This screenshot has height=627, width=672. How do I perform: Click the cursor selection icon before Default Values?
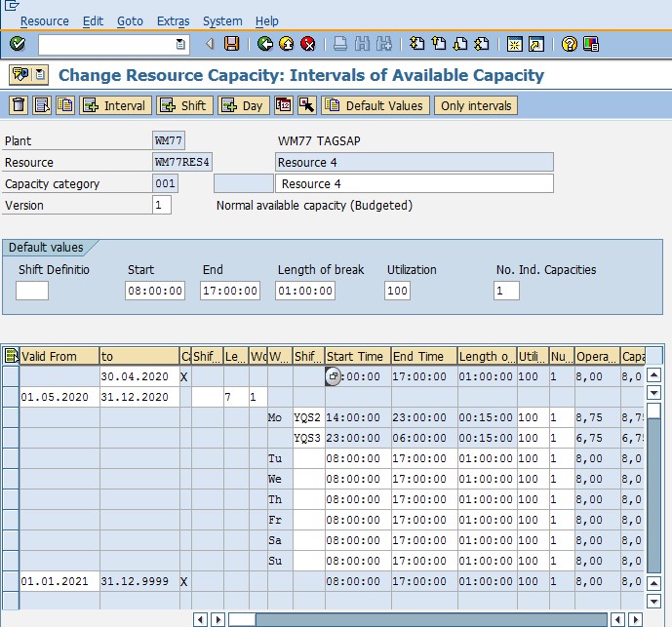[x=307, y=105]
